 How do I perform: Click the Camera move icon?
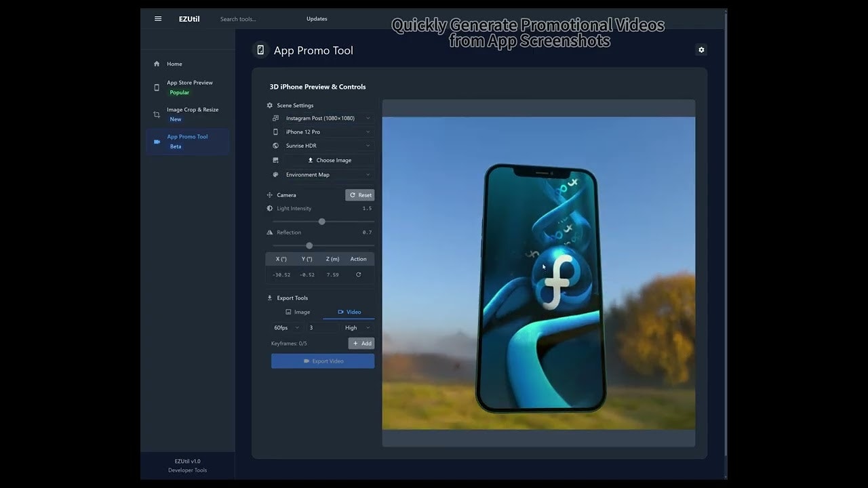tap(270, 195)
